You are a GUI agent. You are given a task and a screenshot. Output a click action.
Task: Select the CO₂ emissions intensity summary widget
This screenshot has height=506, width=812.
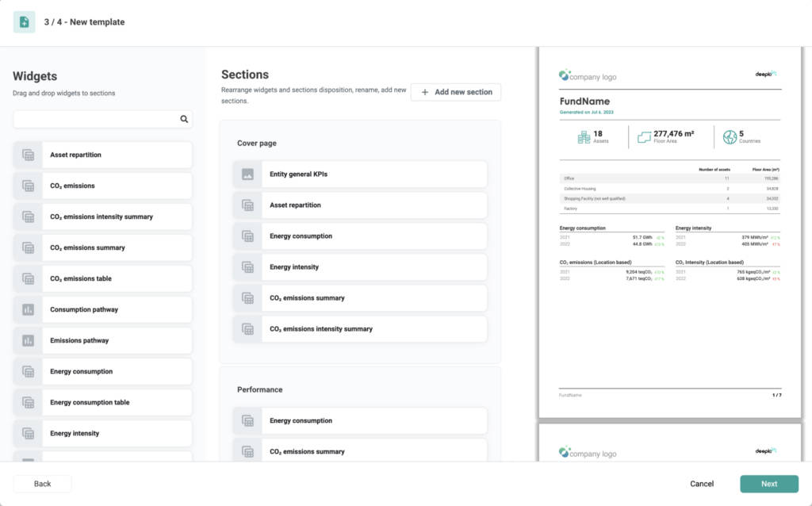point(102,217)
